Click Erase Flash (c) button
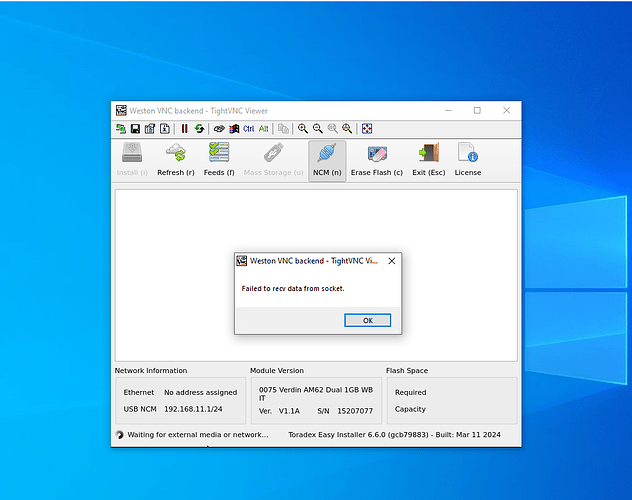 pos(376,160)
